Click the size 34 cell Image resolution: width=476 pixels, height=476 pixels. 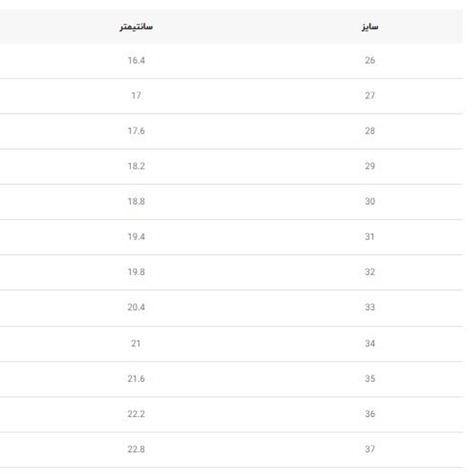370,344
